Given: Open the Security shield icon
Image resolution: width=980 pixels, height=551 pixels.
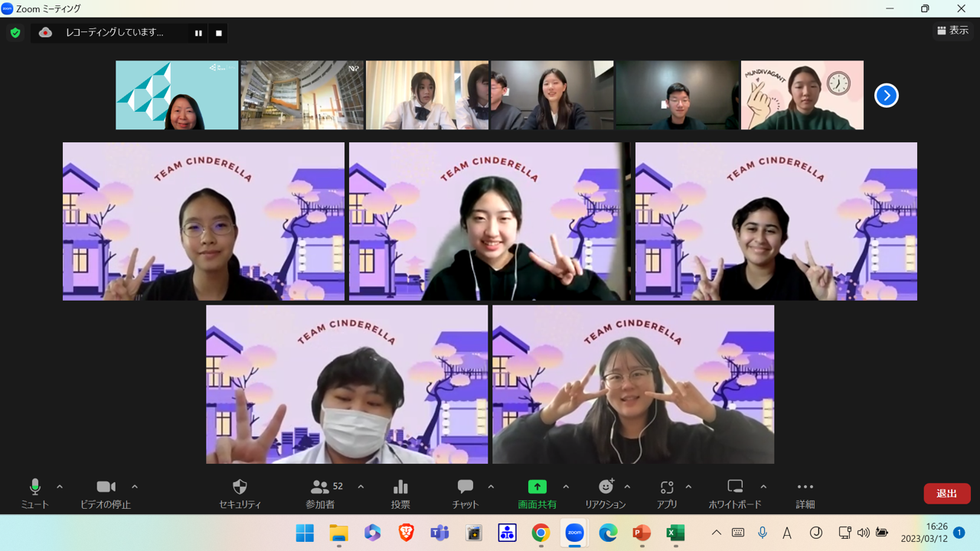Looking at the screenshot, I should coord(240,487).
